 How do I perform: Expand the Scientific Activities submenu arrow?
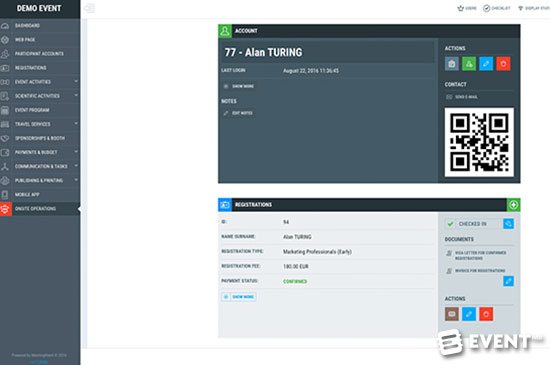coord(76,95)
